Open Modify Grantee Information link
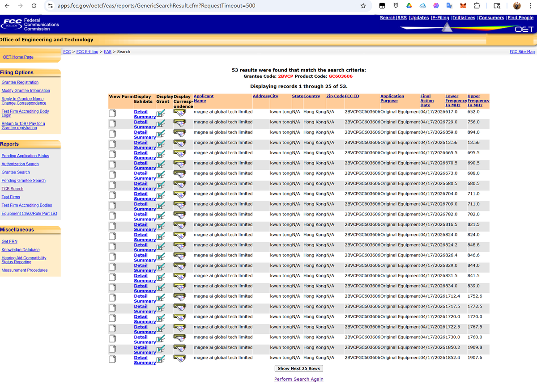 26,91
